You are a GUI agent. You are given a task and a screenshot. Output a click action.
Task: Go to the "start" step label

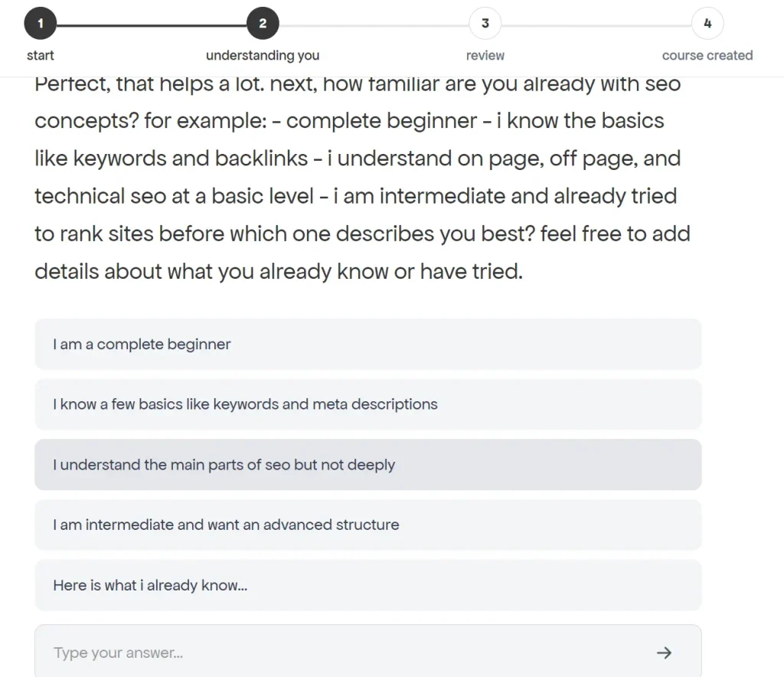(41, 55)
